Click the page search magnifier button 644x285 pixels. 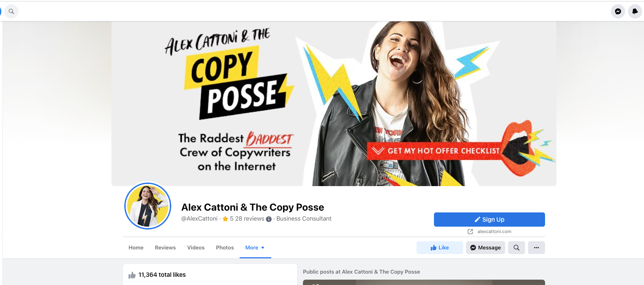tap(517, 248)
